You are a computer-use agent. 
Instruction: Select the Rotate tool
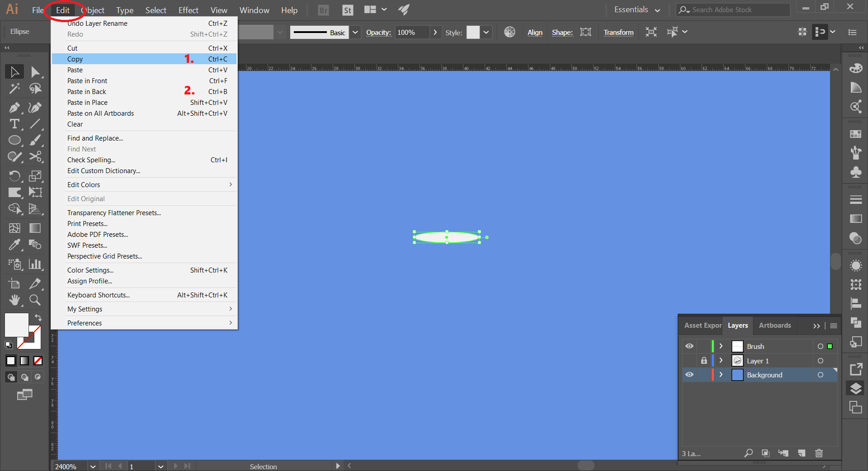14,176
